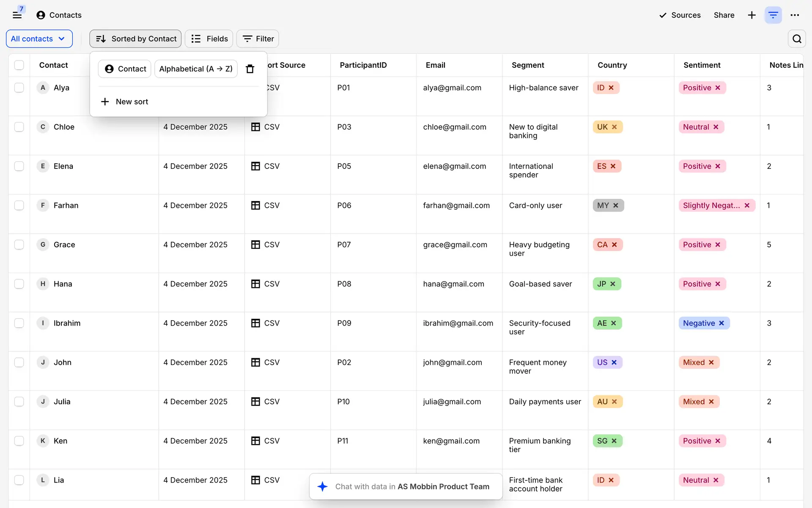Expand the All contacts view dropdown
The image size is (812, 508).
coord(39,39)
